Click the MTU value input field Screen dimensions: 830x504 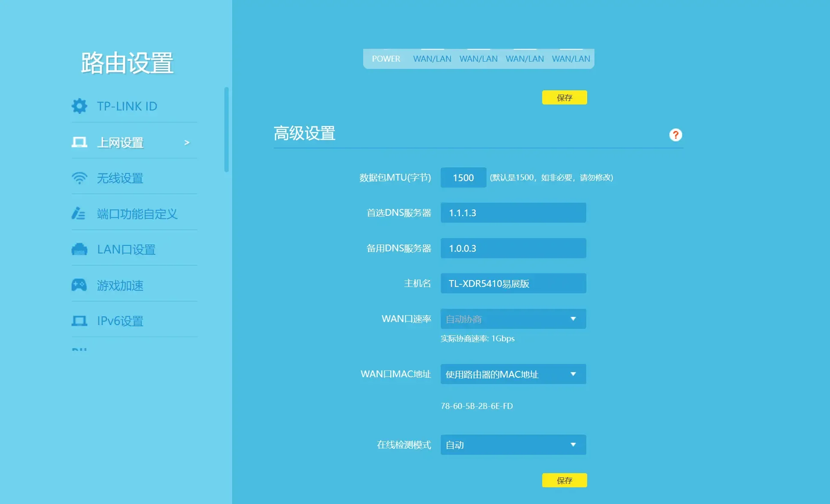pyautogui.click(x=463, y=177)
